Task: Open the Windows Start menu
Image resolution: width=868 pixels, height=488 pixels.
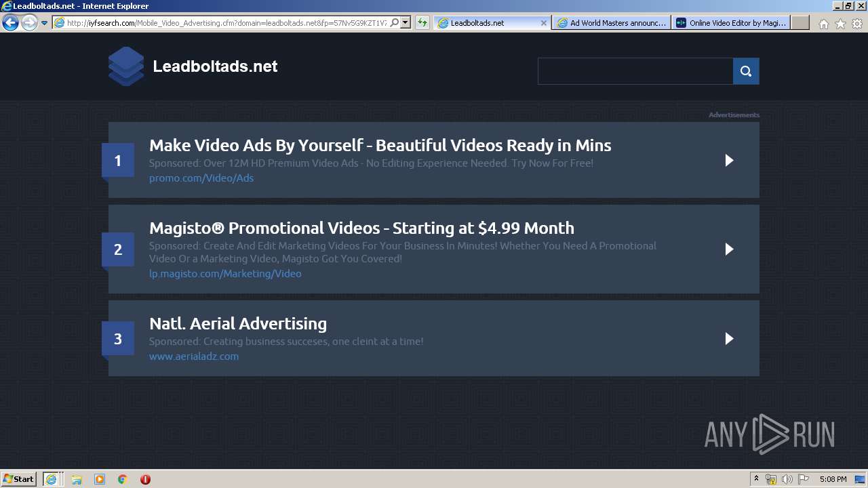Action: tap(19, 479)
